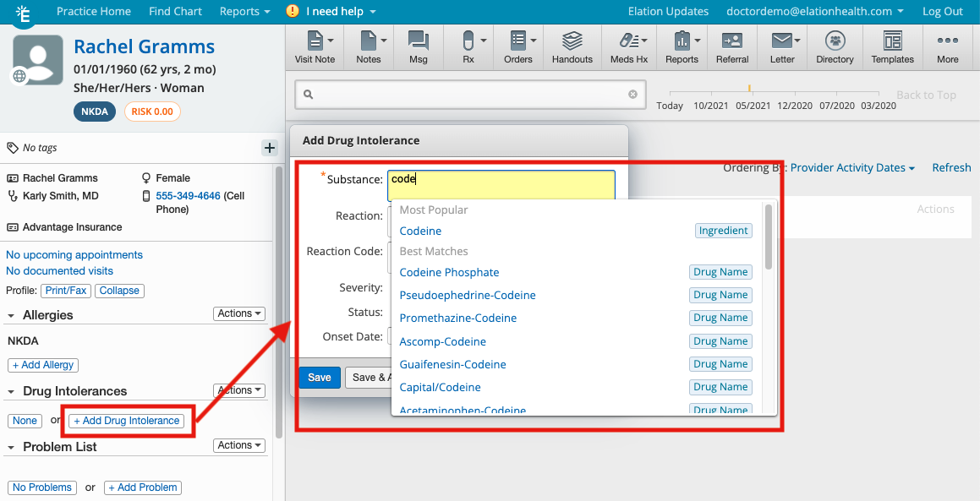Click the Add Allergy button

tap(43, 365)
